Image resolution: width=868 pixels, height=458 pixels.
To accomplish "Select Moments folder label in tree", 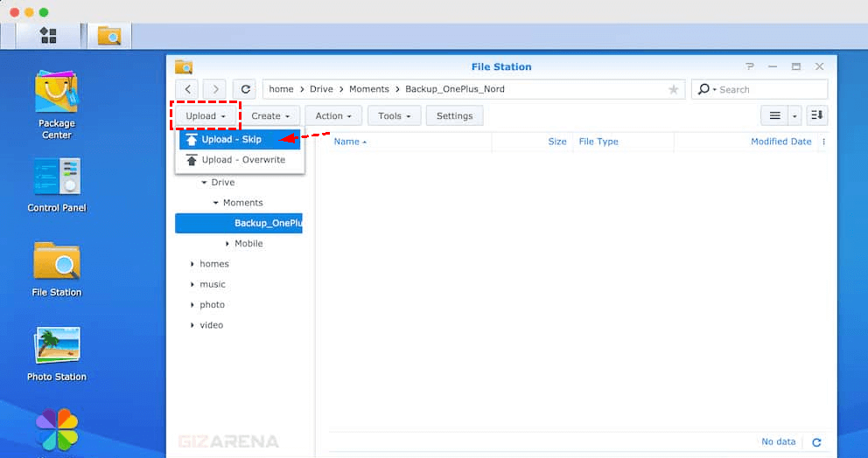I will point(242,203).
